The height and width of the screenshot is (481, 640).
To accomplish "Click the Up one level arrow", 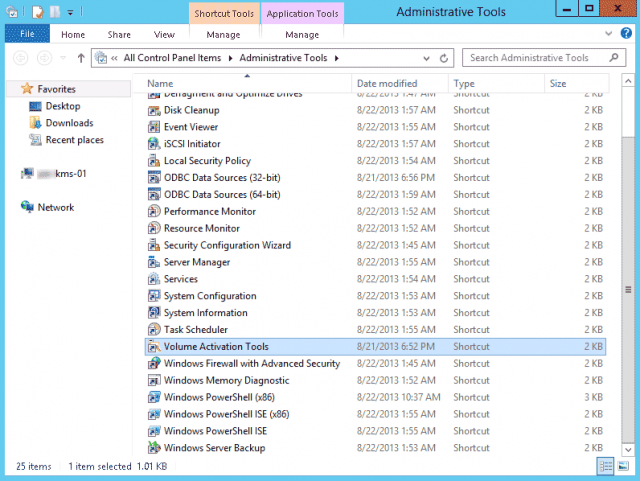I will (81, 59).
